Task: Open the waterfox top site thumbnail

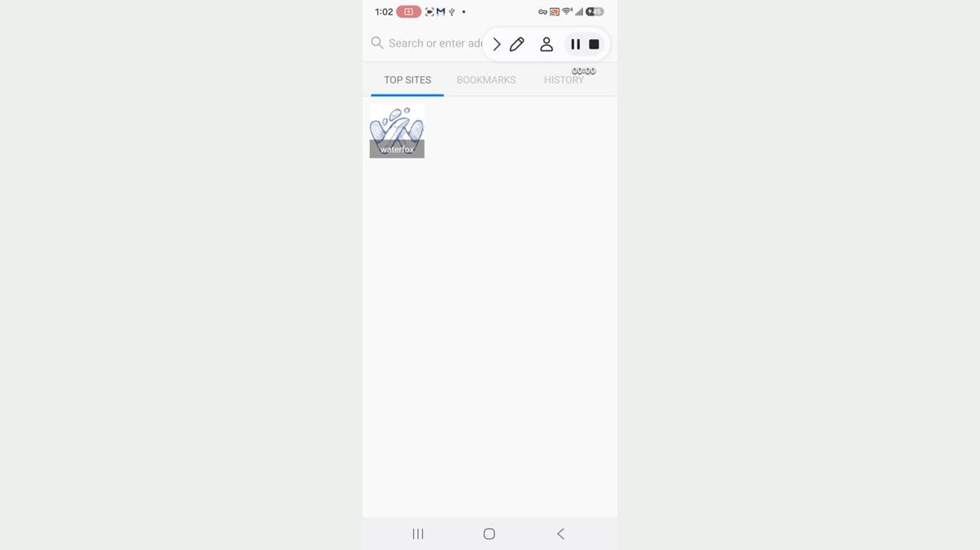Action: (x=397, y=131)
